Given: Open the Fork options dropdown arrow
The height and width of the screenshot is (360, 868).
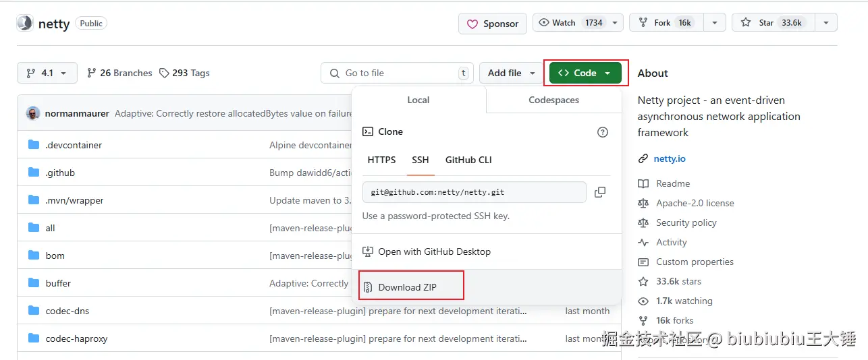Looking at the screenshot, I should (714, 23).
